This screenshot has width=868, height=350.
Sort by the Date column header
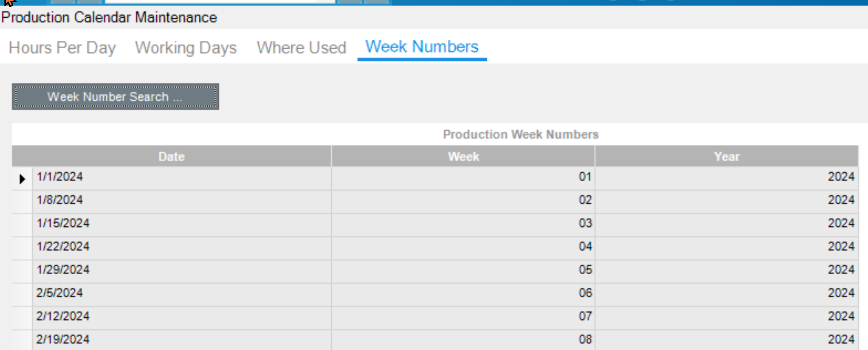[x=171, y=156]
